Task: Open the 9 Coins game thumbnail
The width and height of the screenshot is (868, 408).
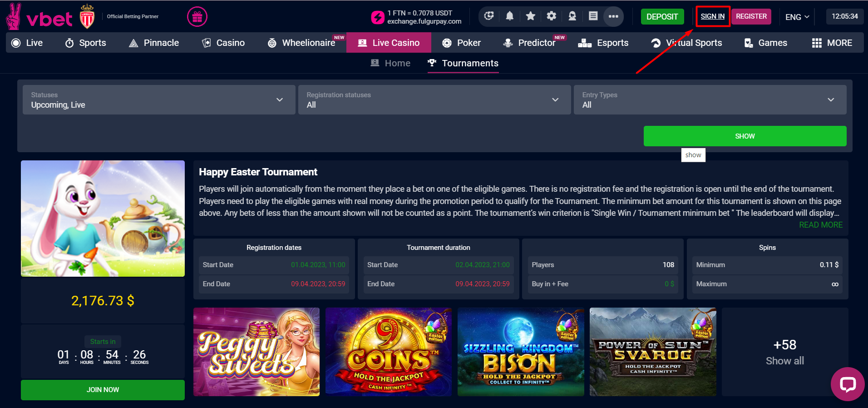Action: pos(389,352)
